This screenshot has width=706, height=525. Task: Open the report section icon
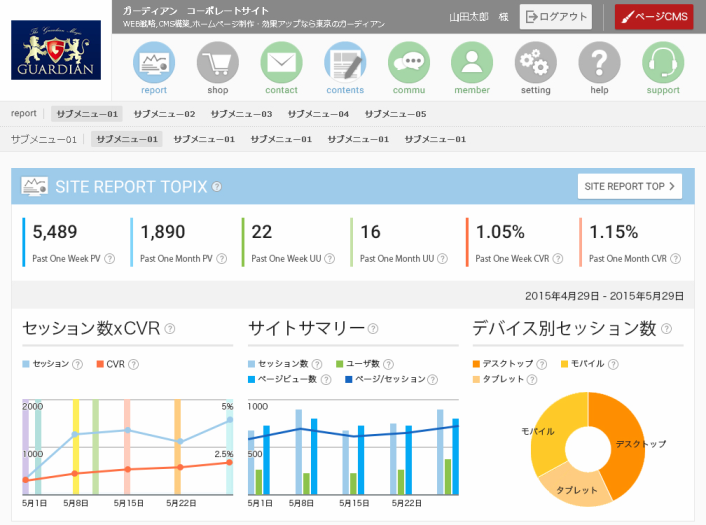(x=154, y=63)
